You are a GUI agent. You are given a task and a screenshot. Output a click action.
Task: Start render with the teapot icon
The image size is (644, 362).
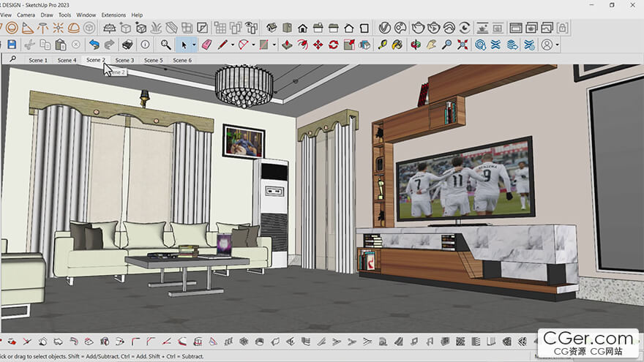pos(418,28)
